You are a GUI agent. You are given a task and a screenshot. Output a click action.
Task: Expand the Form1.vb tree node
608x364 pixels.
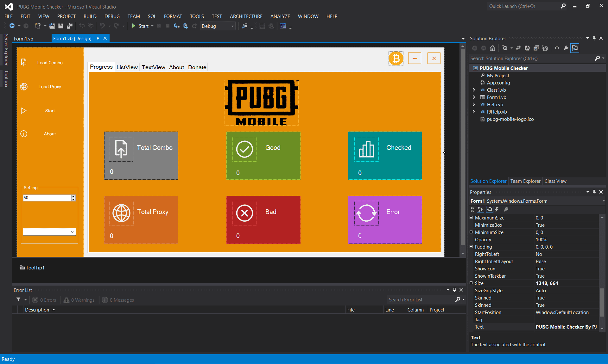point(474,97)
